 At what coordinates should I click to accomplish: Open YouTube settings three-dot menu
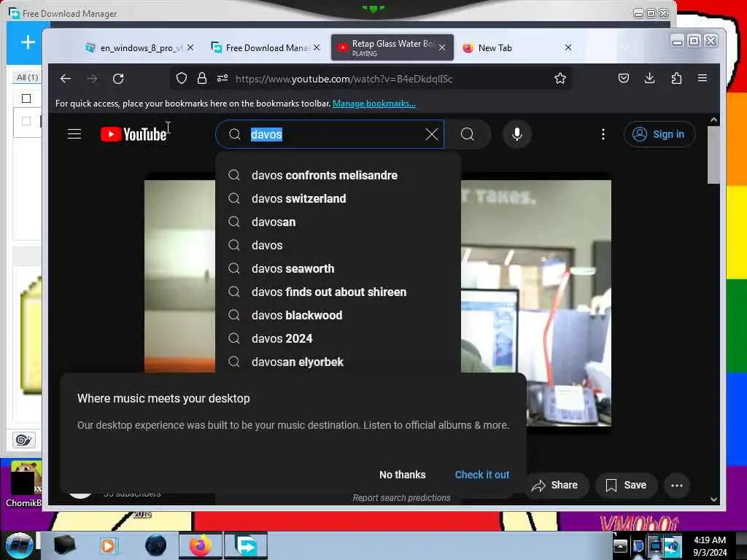(603, 134)
